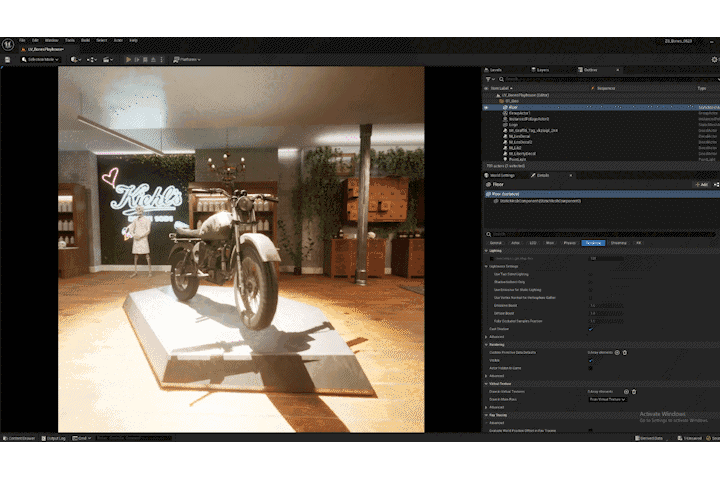The height and width of the screenshot is (480, 720).
Task: Open the Cinematics clapperboard icon menu
Action: point(108,60)
